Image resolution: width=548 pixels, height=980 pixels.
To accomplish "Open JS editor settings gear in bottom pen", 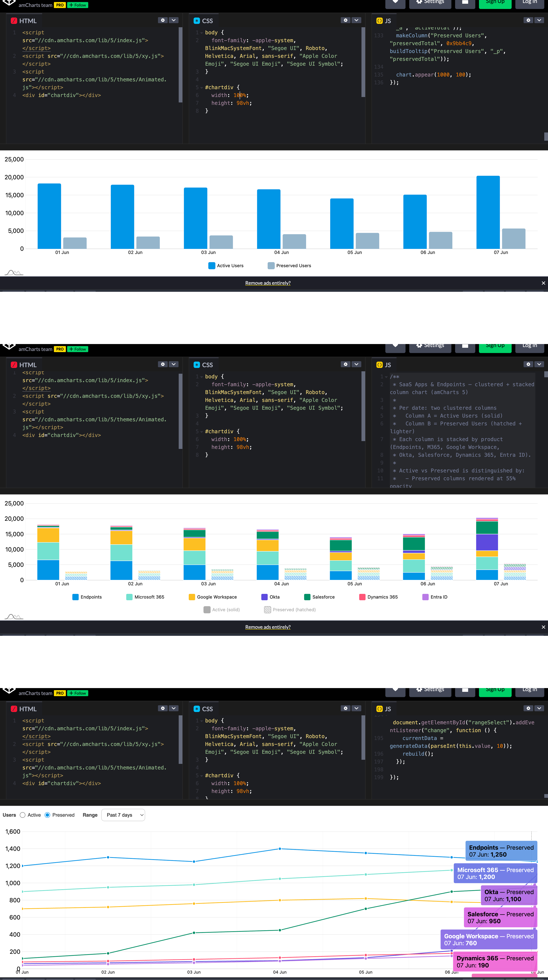I will point(528,708).
